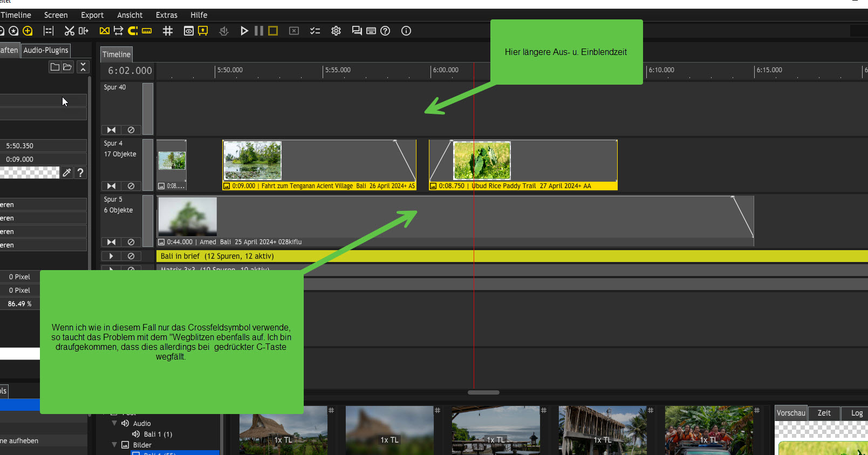Screen dimensions: 868x455
Task: Click the Bali in brief yellow track bar
Action: pyautogui.click(x=512, y=256)
